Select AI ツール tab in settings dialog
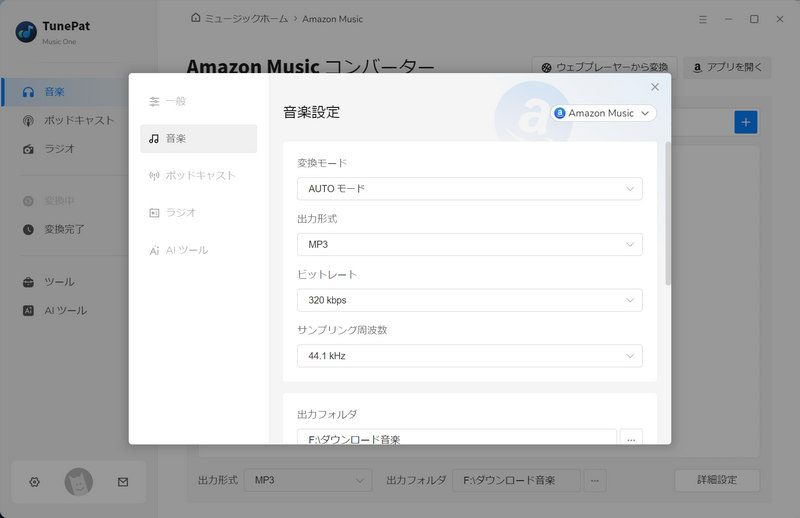 tap(198, 250)
